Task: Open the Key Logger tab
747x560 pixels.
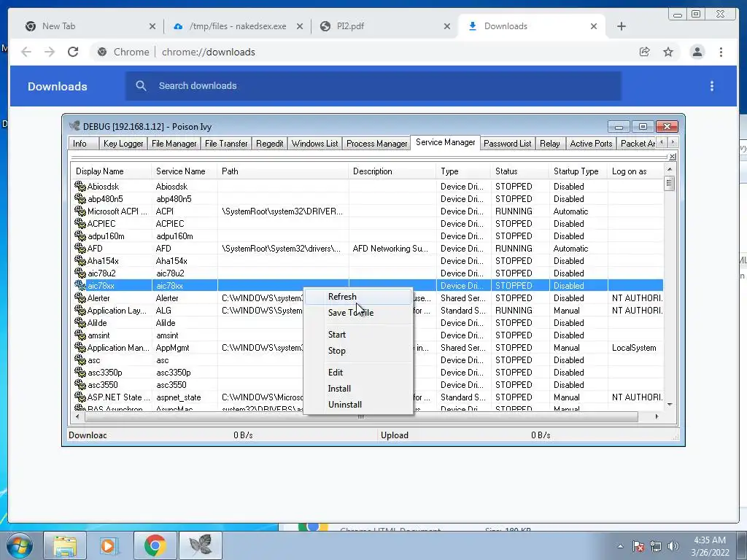Action: (123, 144)
